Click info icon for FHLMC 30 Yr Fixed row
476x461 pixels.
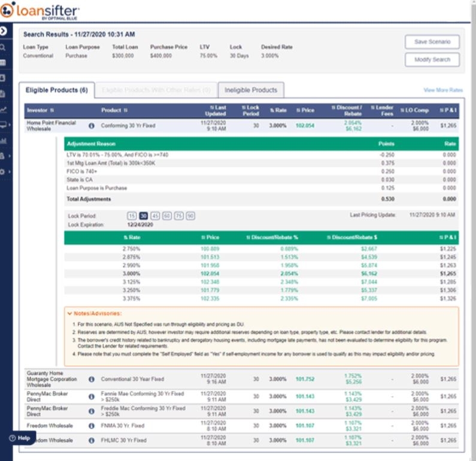(92, 440)
